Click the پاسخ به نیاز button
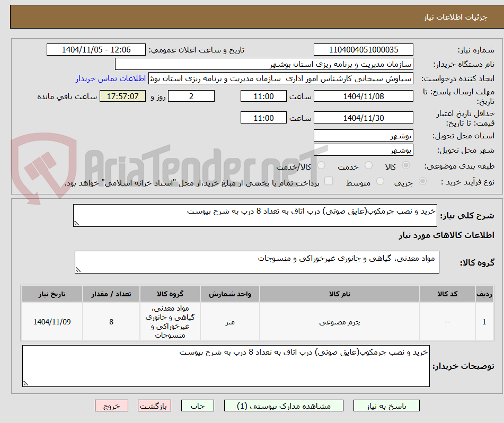Image resolution: width=504 pixels, height=423 pixels. [386, 406]
